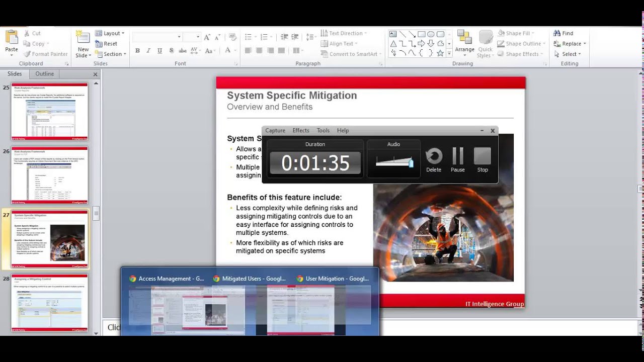Open the Effects menu
The width and height of the screenshot is (644, 362).
point(301,131)
